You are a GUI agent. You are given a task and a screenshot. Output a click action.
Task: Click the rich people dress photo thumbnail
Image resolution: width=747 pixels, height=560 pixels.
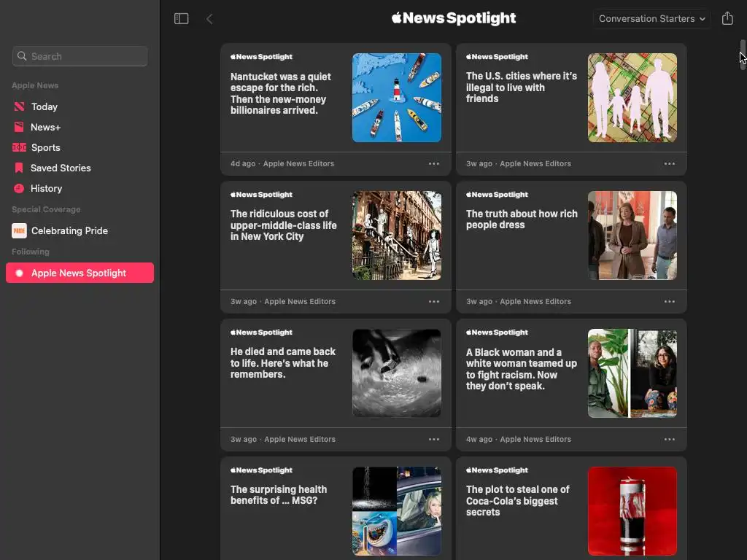[632, 236]
